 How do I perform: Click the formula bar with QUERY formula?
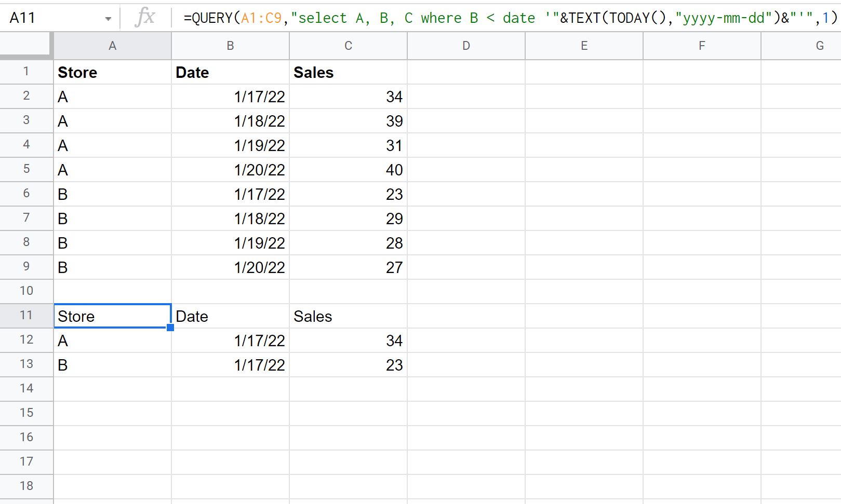click(510, 18)
